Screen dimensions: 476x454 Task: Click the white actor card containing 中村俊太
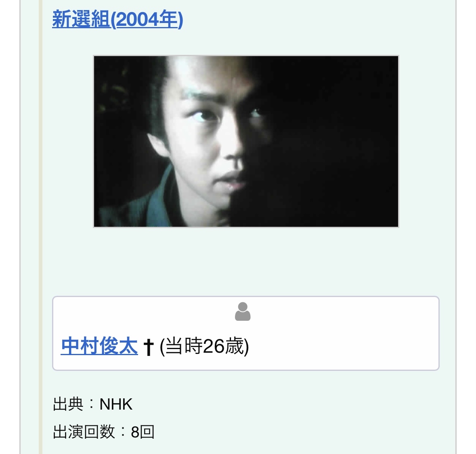click(x=246, y=333)
